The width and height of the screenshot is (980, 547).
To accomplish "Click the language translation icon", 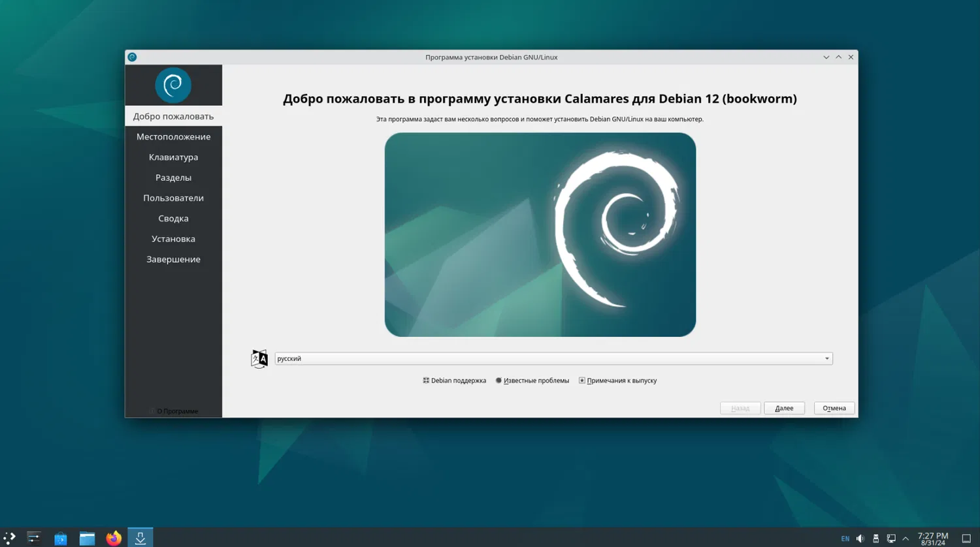I will [x=259, y=358].
